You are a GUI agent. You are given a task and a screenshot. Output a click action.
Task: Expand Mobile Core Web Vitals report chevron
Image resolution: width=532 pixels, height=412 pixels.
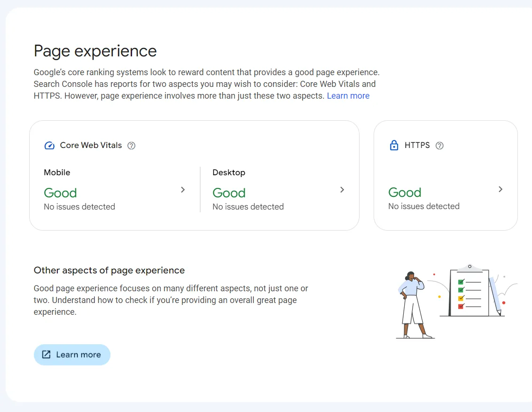(183, 189)
